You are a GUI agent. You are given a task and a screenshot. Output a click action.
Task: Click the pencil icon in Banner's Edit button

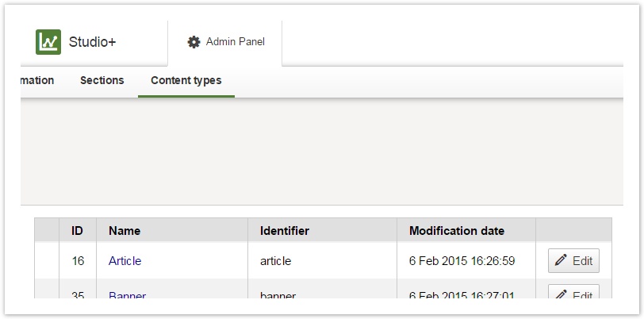(x=561, y=295)
